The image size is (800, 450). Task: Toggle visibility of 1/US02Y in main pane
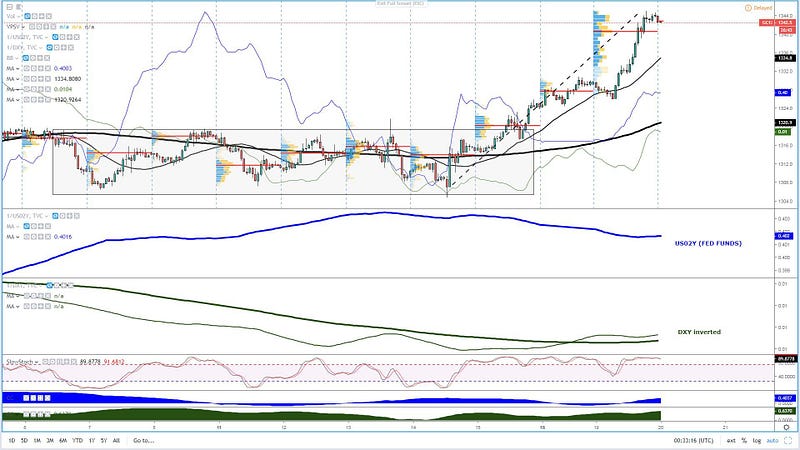[55, 37]
